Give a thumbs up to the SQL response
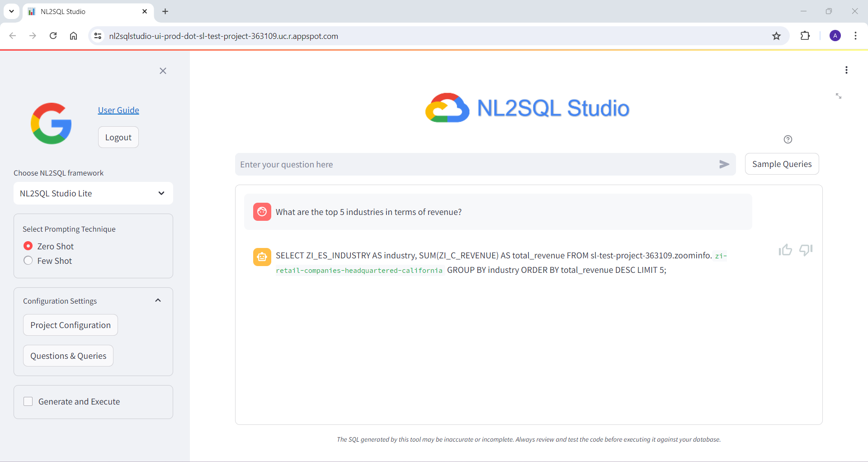The height and width of the screenshot is (462, 868). coord(785,250)
